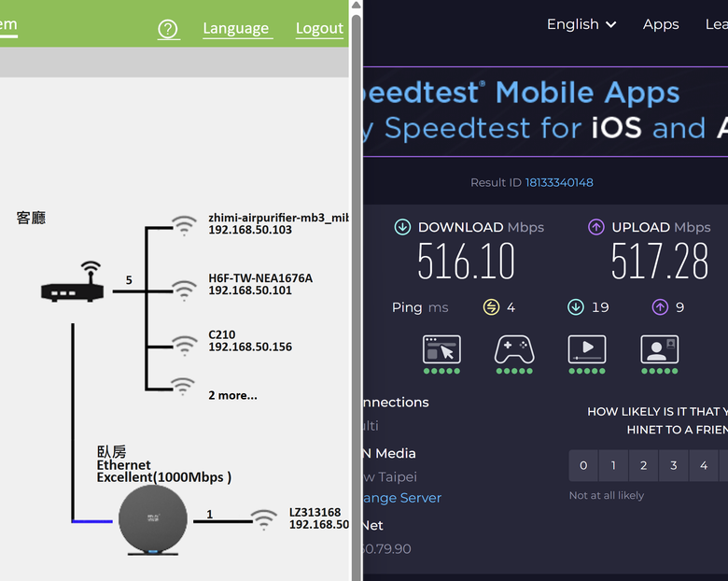The image size is (728, 581).
Task: Click the Speedtest Mobile Apps banner
Action: point(545,112)
